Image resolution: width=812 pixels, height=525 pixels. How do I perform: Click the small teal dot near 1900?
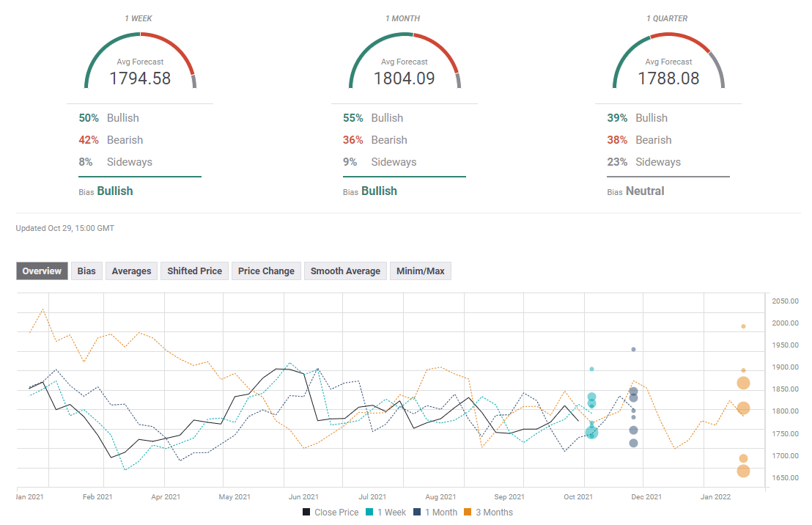tap(591, 369)
